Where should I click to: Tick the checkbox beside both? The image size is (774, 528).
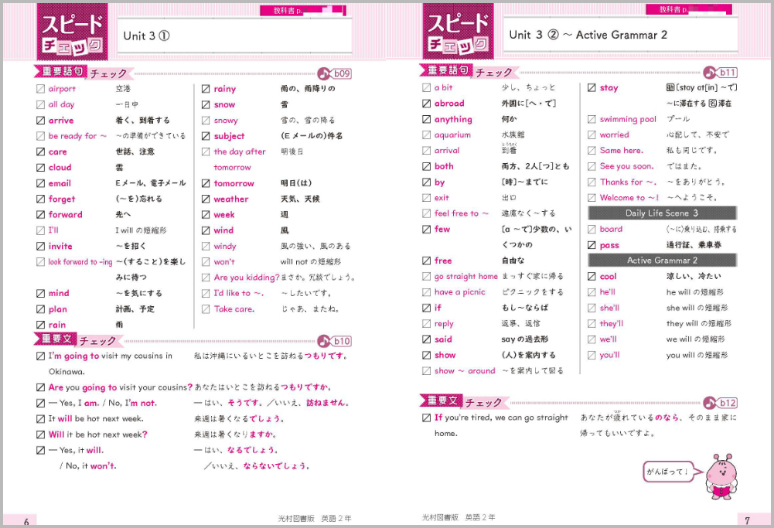click(426, 166)
